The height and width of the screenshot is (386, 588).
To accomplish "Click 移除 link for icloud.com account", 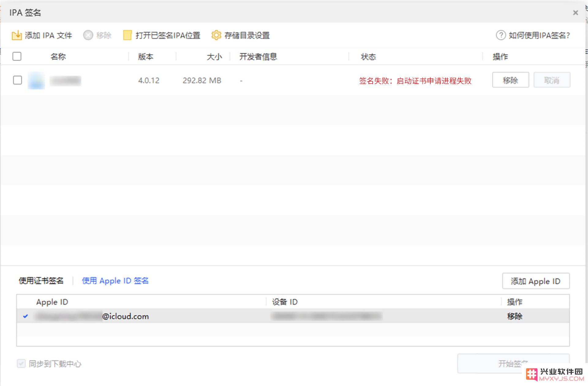I will (514, 316).
